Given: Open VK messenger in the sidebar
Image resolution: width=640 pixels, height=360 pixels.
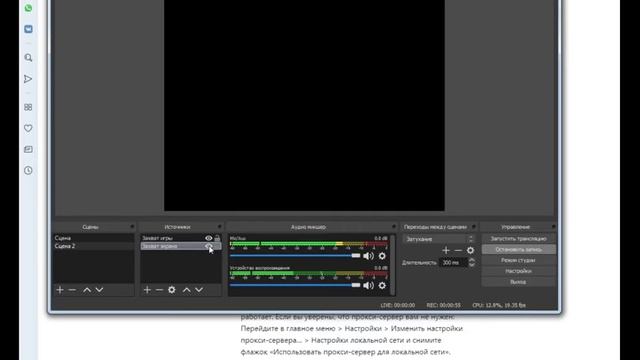Looking at the screenshot, I should 28,29.
